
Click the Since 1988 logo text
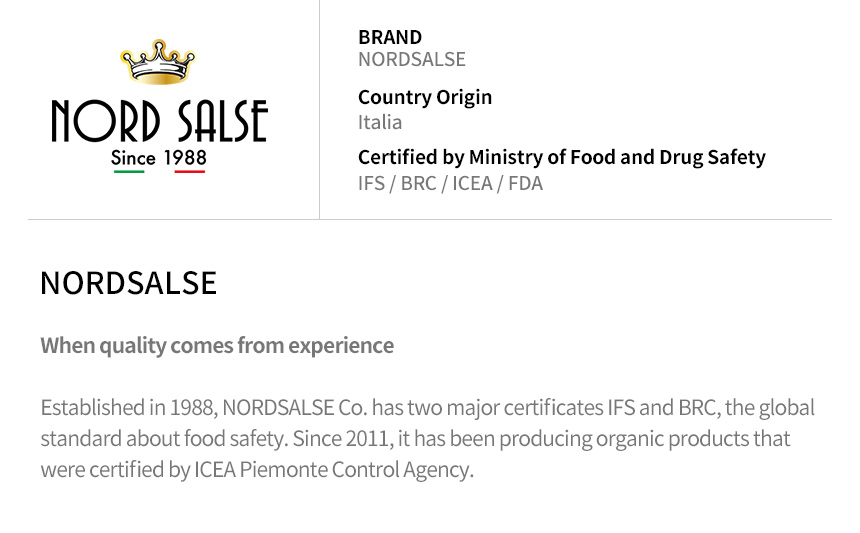click(x=159, y=158)
